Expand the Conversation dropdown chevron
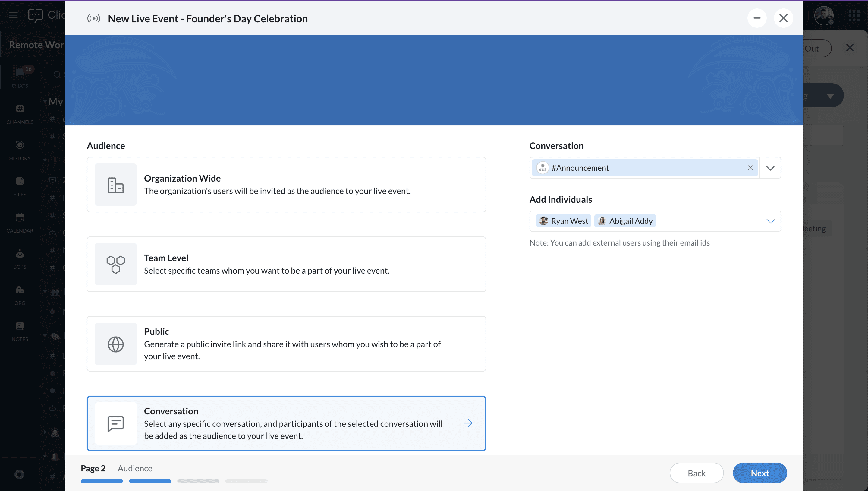This screenshot has width=868, height=491. (x=770, y=168)
